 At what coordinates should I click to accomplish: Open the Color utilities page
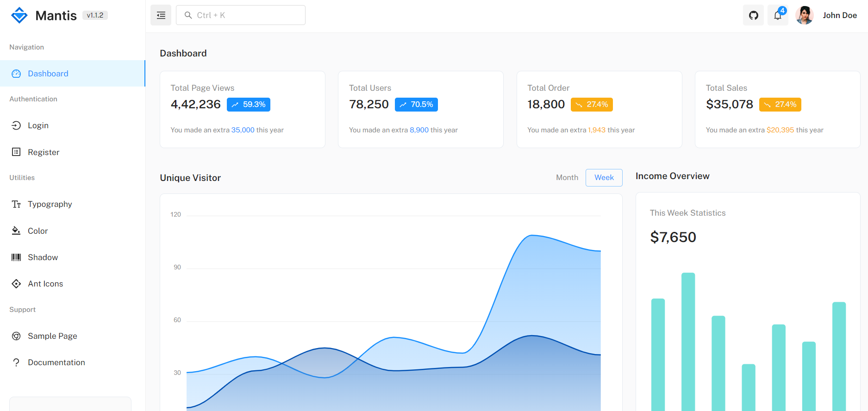pos(73,230)
